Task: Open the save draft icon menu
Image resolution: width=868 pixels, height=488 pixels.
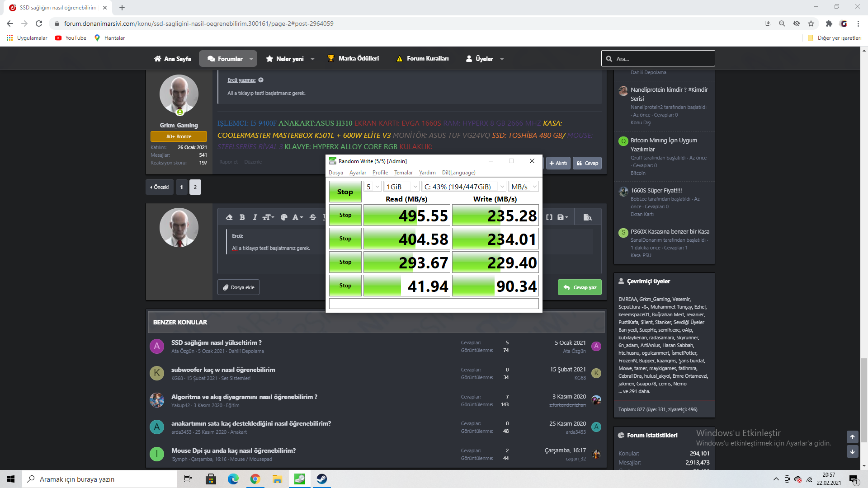Action: 562,217
